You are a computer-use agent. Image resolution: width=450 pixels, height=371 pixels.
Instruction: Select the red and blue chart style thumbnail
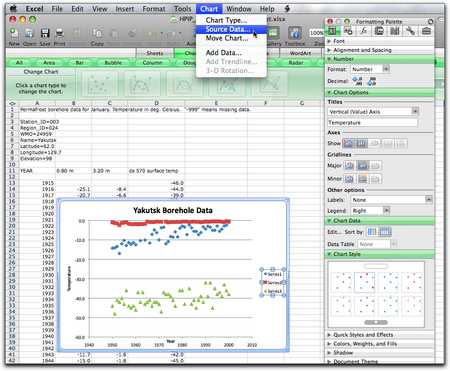[364, 282]
